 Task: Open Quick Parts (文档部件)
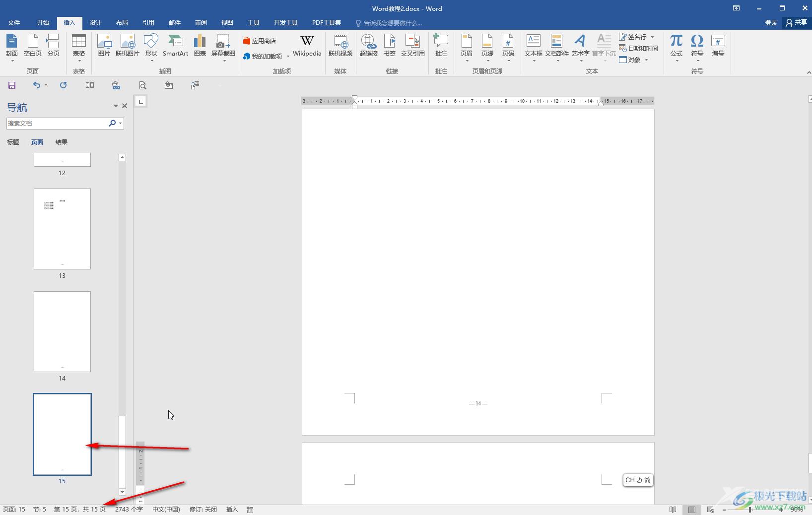pos(557,48)
